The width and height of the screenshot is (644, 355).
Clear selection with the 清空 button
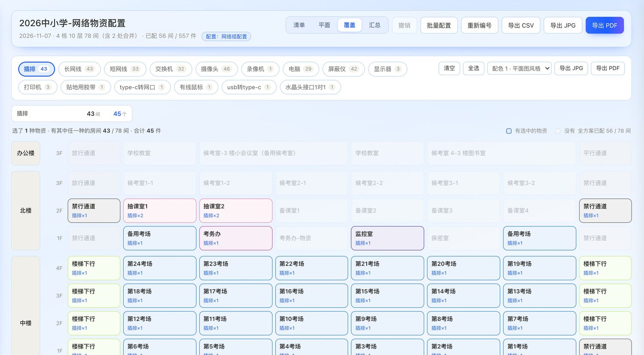450,68
